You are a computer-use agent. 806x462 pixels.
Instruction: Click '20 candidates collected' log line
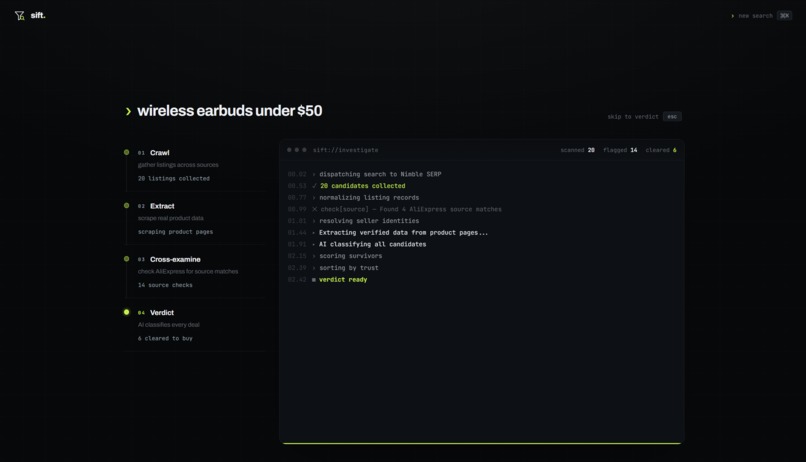coord(362,186)
